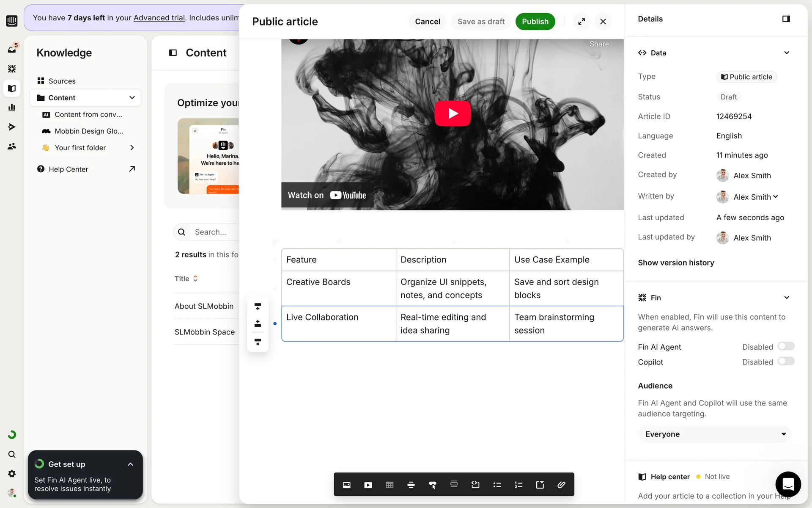
Task: Insert bulleted list from toolbar
Action: [497, 485]
